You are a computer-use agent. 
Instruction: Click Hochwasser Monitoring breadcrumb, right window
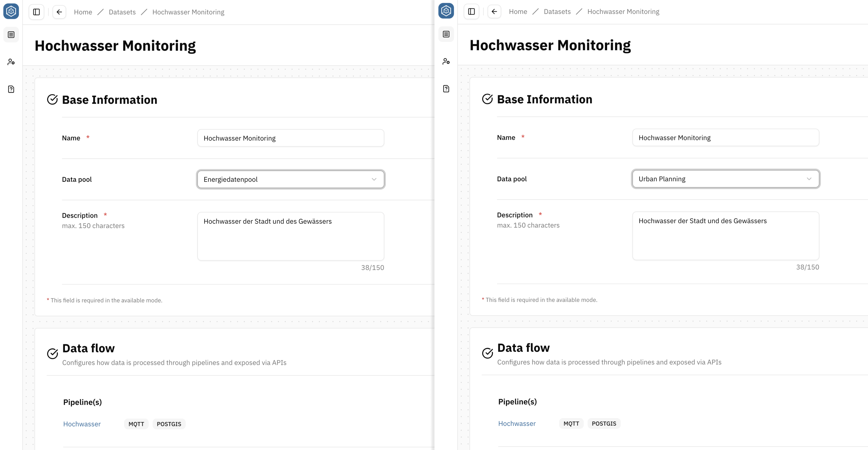point(623,12)
